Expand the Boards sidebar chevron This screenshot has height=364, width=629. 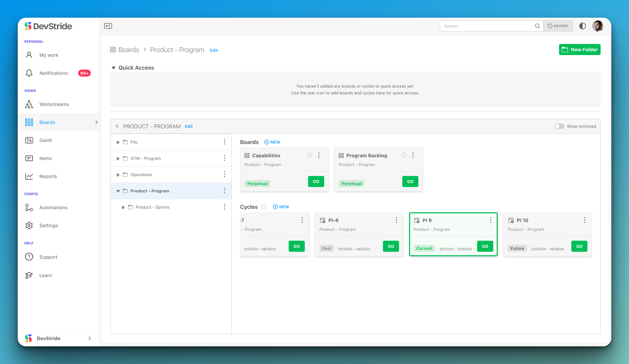coord(96,122)
